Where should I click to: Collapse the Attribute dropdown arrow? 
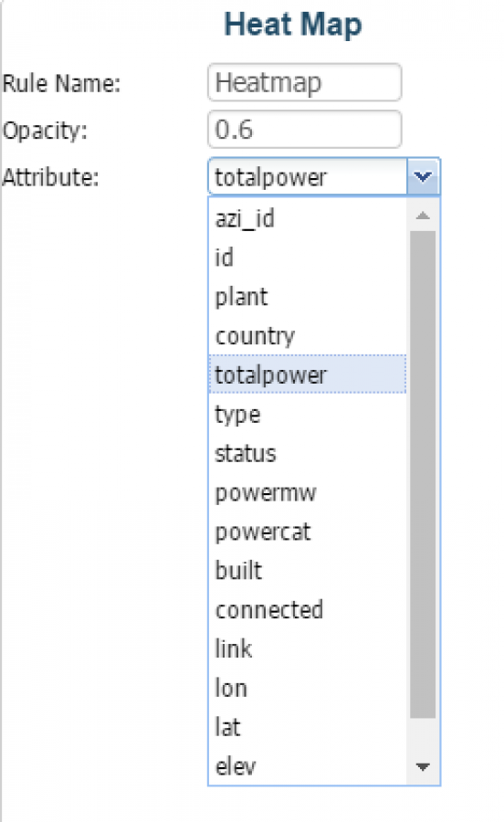click(424, 176)
